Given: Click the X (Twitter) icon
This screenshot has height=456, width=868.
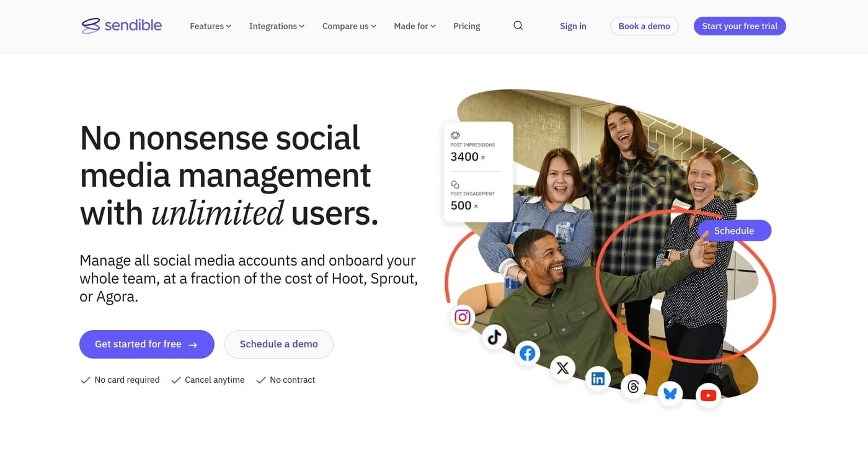Looking at the screenshot, I should (x=563, y=368).
